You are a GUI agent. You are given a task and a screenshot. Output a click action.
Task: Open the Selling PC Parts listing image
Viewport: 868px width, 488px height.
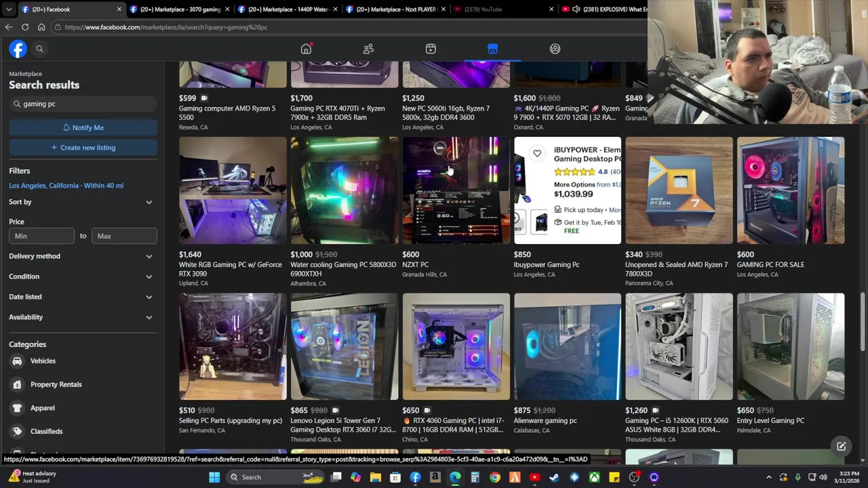(233, 346)
